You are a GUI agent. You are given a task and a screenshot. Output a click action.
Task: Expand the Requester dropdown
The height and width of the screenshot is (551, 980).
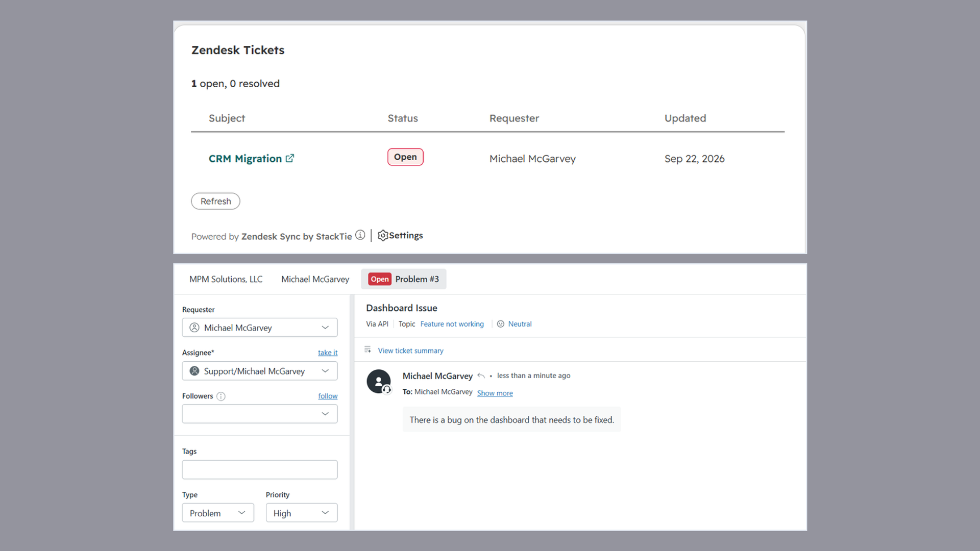point(260,328)
